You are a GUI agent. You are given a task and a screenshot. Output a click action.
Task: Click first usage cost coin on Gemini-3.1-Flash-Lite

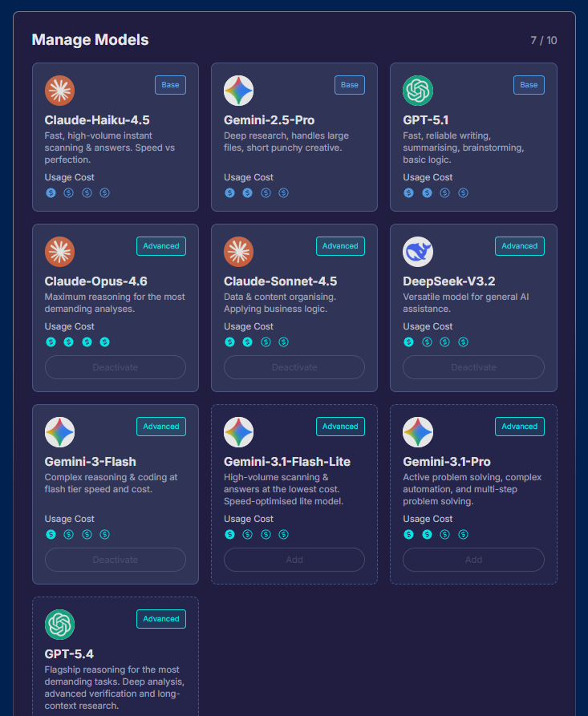click(229, 534)
